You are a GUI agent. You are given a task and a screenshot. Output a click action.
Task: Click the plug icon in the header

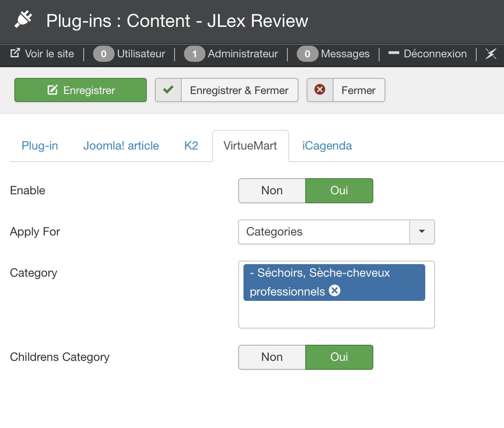click(x=23, y=20)
